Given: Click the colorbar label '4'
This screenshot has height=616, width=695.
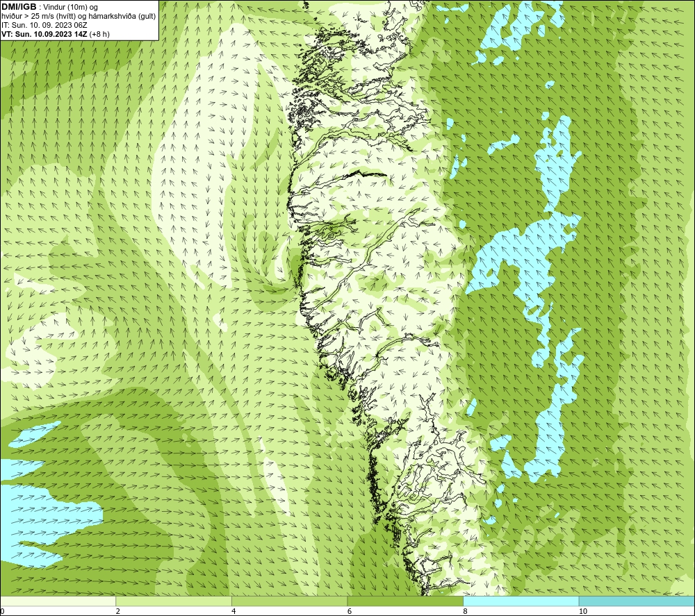Looking at the screenshot, I should [234, 611].
